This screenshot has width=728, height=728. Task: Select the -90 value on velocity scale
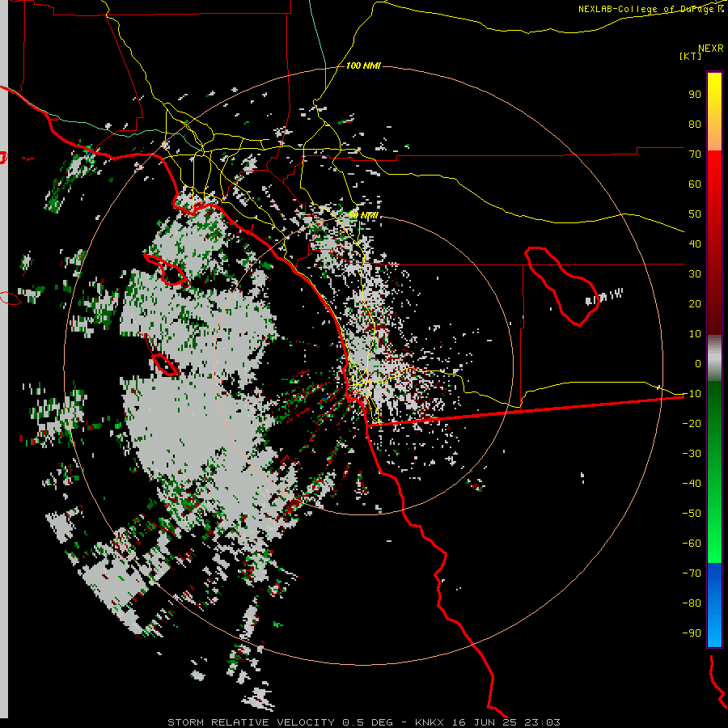[x=692, y=633]
